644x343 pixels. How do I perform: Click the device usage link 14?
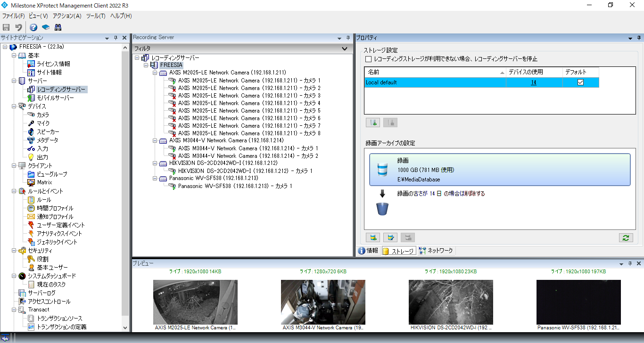534,82
